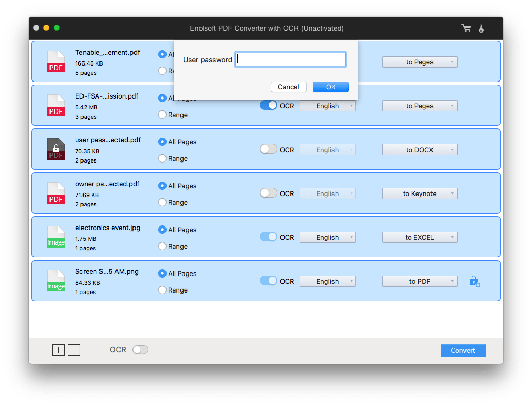Select All Pages for Screen S...5 AM.png
Image resolution: width=532 pixels, height=405 pixels.
tap(162, 273)
